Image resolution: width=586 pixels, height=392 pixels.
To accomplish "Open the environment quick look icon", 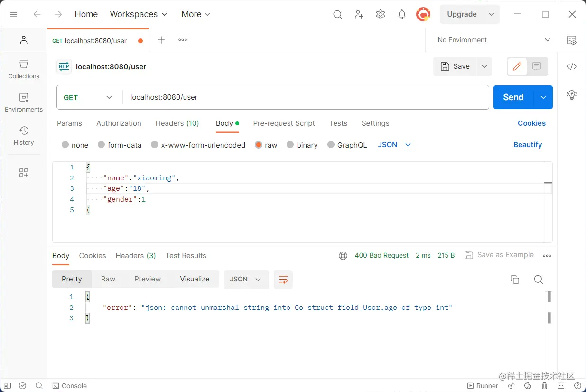I will pyautogui.click(x=572, y=40).
